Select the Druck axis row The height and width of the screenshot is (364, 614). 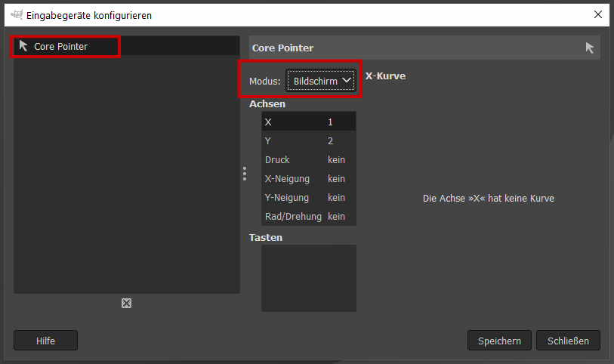308,159
